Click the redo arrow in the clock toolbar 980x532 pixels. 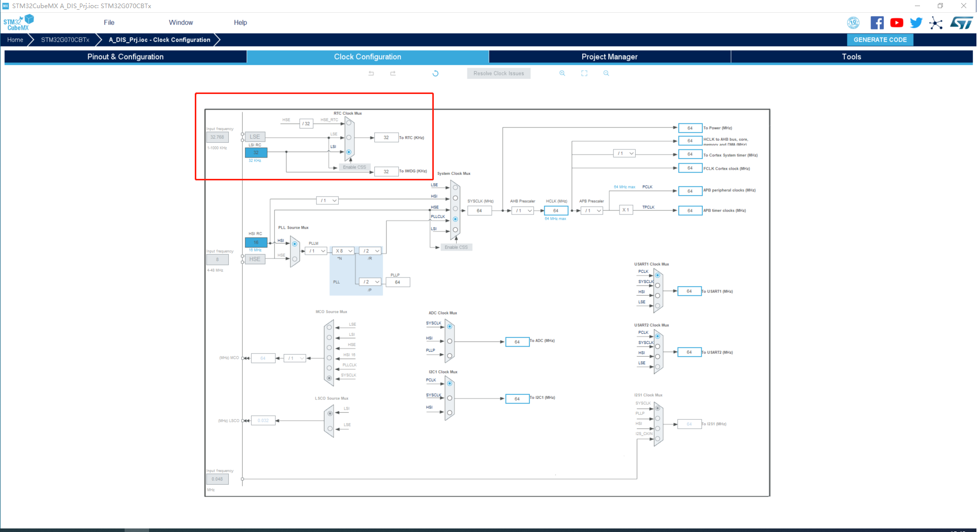point(393,74)
